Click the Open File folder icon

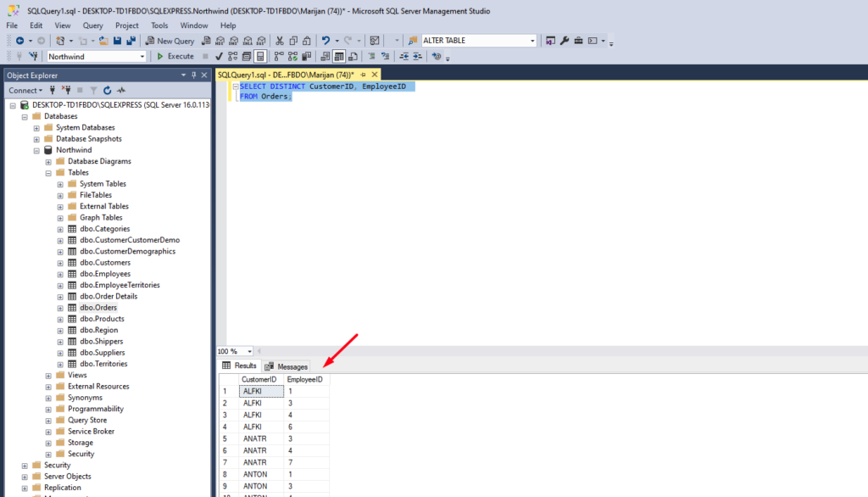(103, 41)
